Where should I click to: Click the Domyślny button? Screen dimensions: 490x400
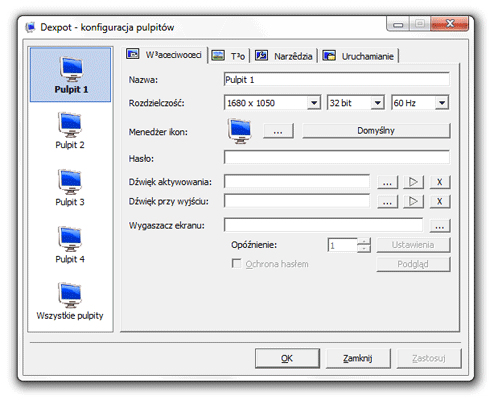376,131
